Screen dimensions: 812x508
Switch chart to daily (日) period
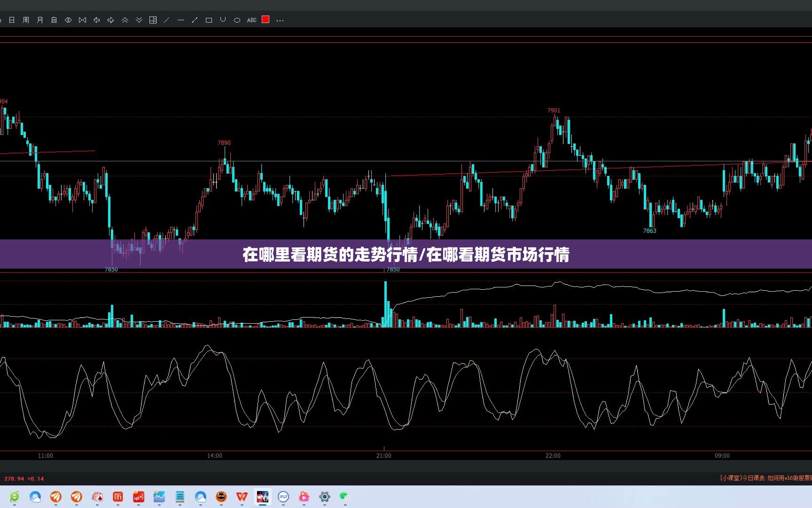pyautogui.click(x=12, y=20)
